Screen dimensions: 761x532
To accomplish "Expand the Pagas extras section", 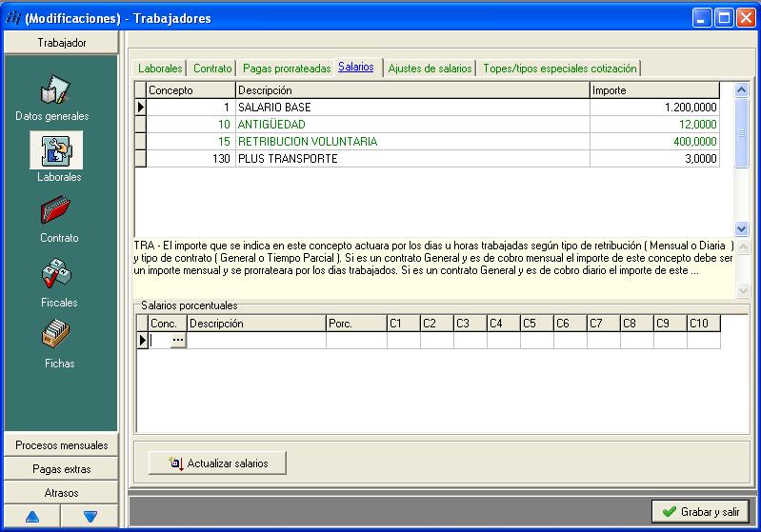I will pyautogui.click(x=61, y=469).
